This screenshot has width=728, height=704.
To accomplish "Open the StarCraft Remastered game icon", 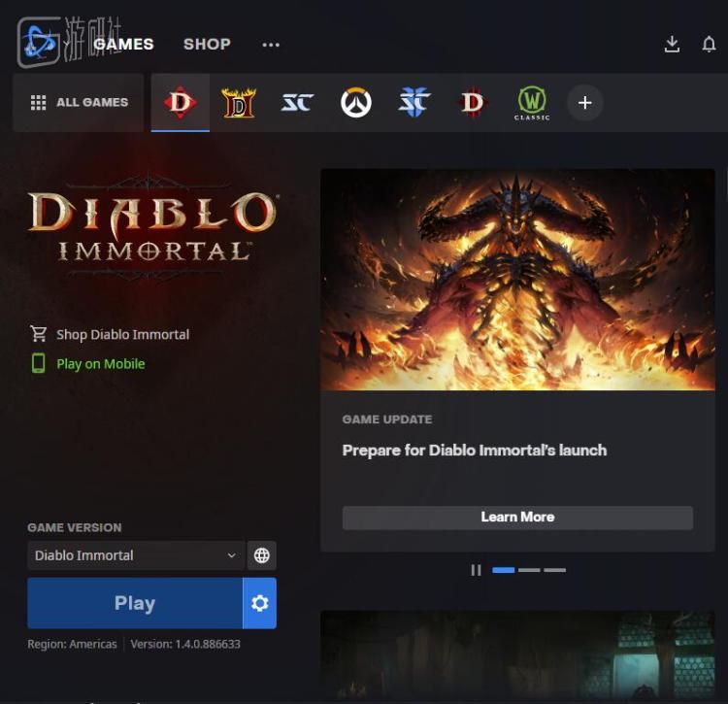I will point(297,103).
